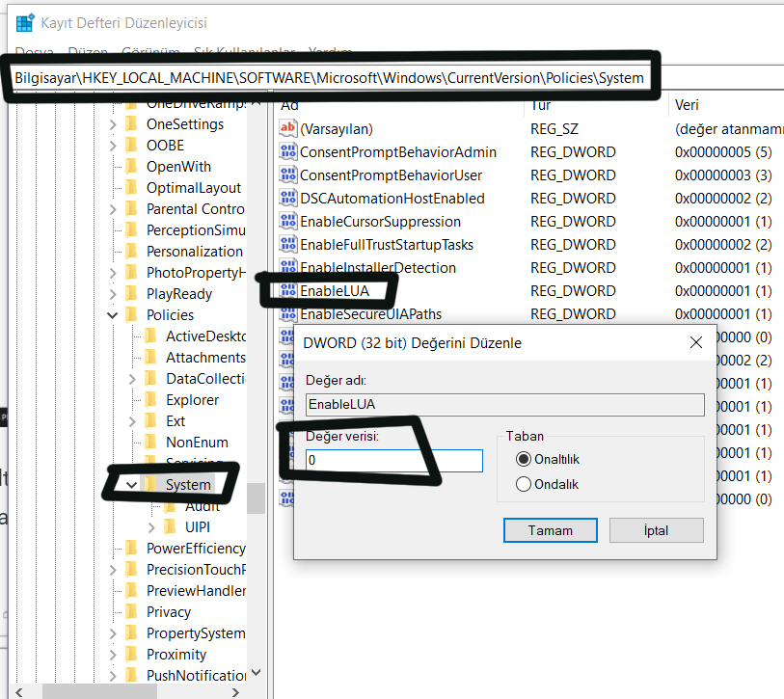Click the Attachments folder icon

coord(151,357)
